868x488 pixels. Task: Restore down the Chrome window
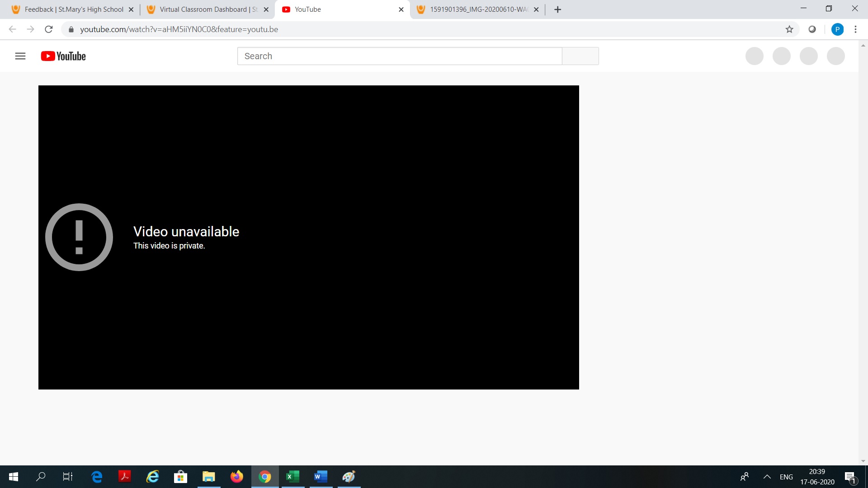pos(829,9)
